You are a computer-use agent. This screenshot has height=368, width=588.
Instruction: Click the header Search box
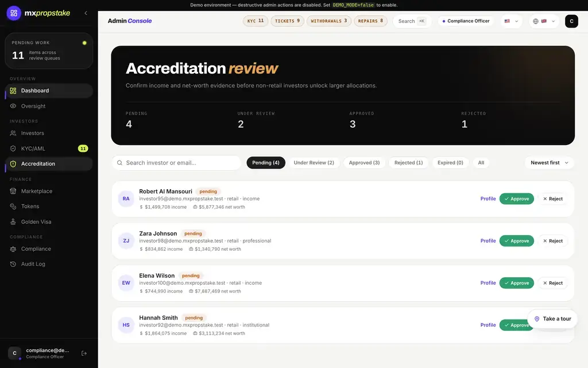(x=412, y=21)
